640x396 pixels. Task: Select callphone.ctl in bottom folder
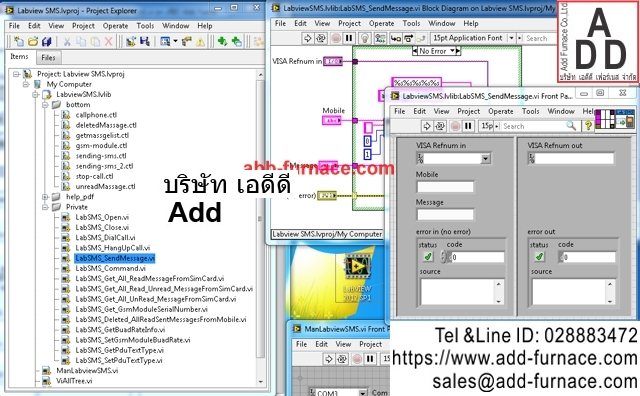point(96,115)
